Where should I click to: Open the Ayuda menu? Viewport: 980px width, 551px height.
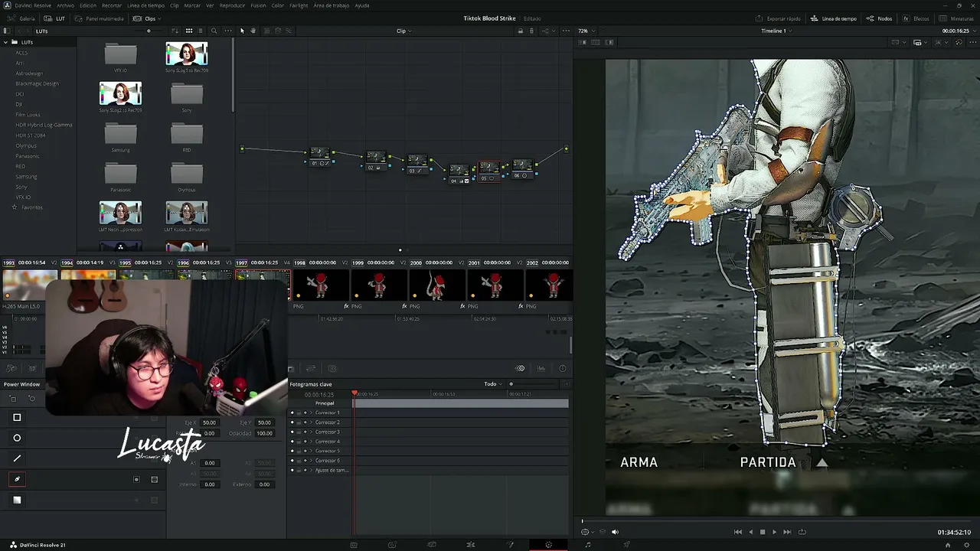pos(362,5)
